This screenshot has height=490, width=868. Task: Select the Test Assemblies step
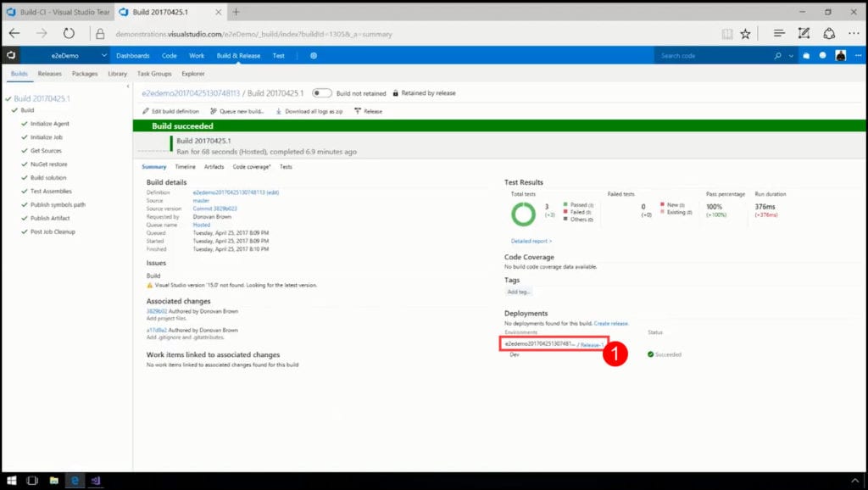[51, 191]
